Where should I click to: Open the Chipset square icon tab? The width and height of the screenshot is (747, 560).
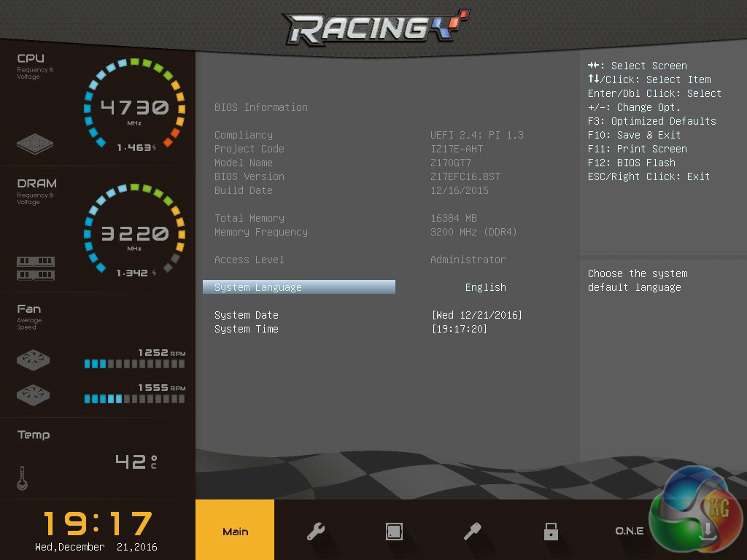[394, 532]
